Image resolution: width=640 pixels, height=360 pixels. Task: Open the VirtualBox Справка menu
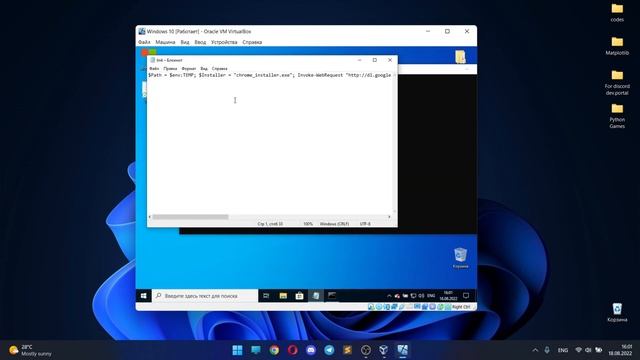click(x=252, y=42)
